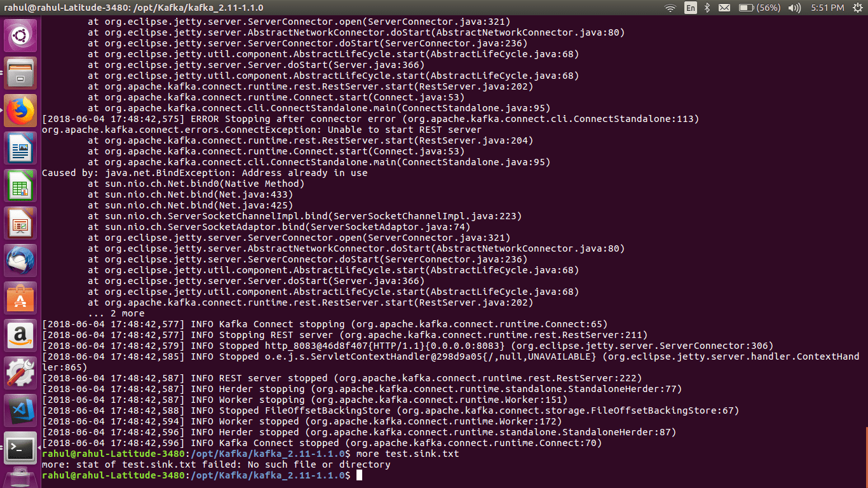This screenshot has height=488, width=868.
Task: Open the En keyboard layout menu
Action: 690,8
